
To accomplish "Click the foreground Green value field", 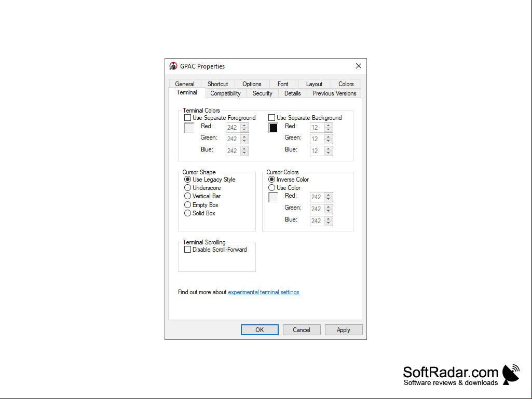I will [x=233, y=139].
